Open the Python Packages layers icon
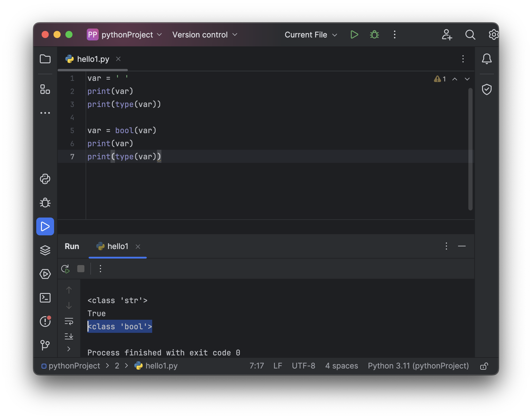 (45, 250)
